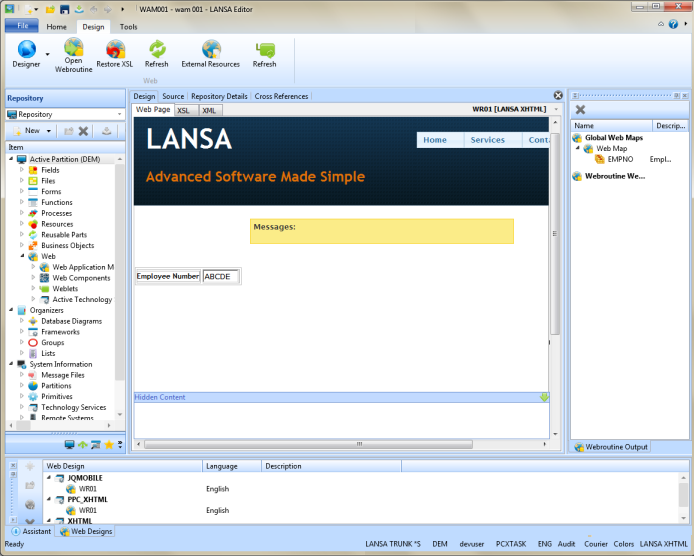694x556 pixels.
Task: Expand the Fields node in repository tree
Action: (22, 169)
